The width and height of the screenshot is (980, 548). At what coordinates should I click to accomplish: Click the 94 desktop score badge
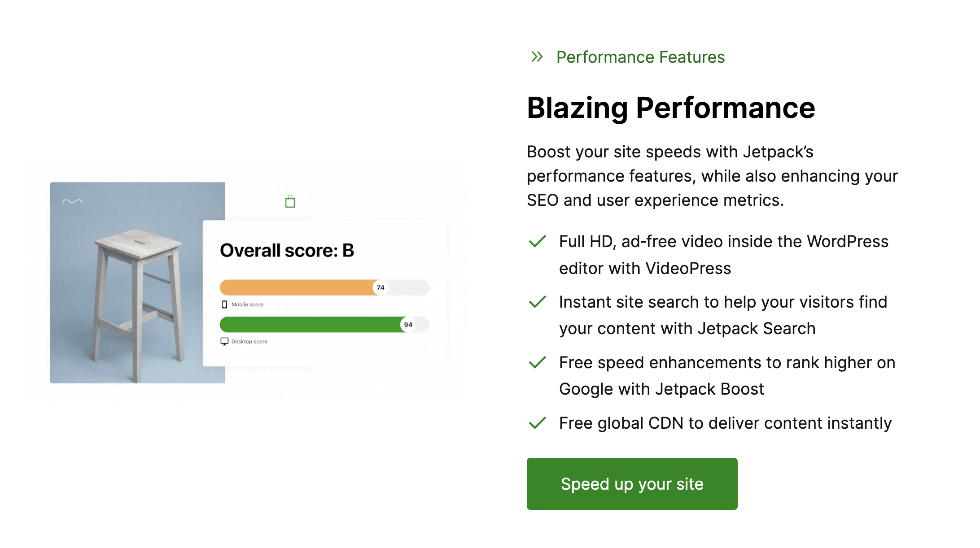(x=408, y=325)
